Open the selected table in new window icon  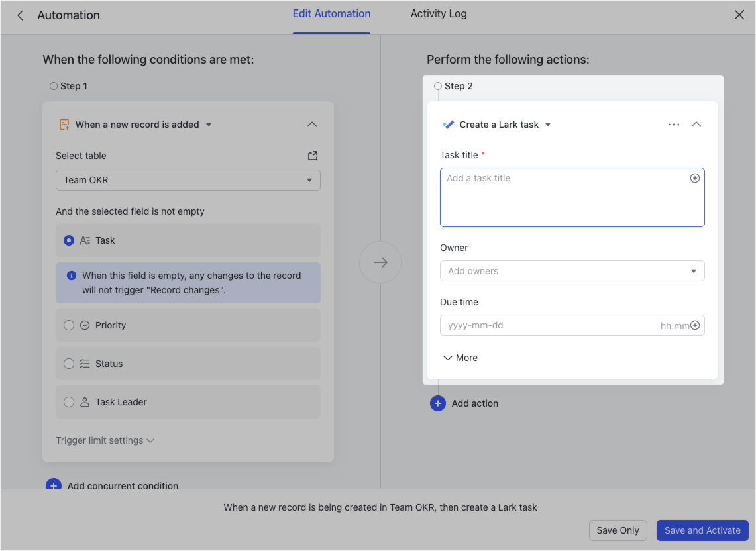(x=313, y=156)
